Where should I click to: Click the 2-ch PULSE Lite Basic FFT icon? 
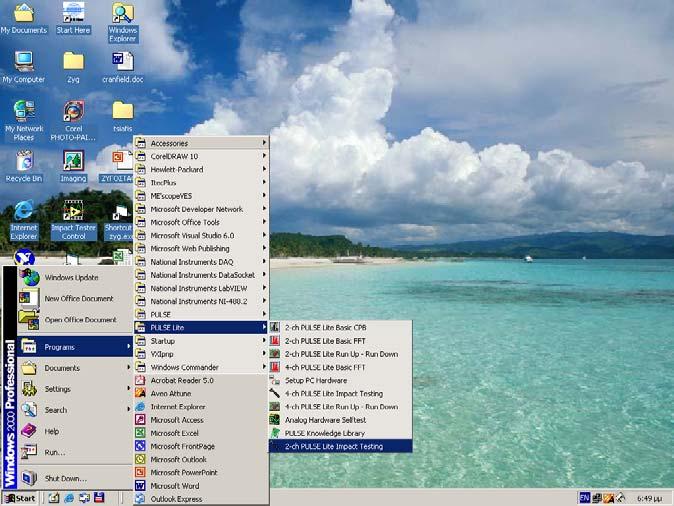point(275,341)
